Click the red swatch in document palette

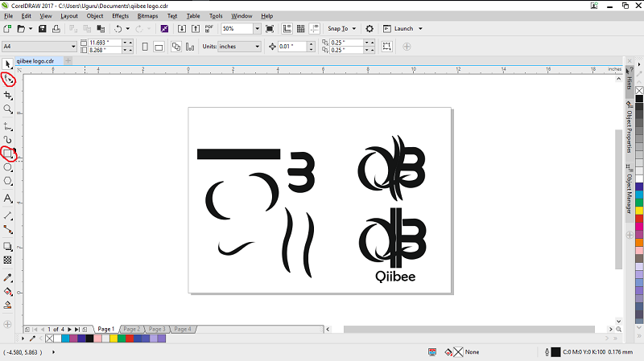pos(130,338)
